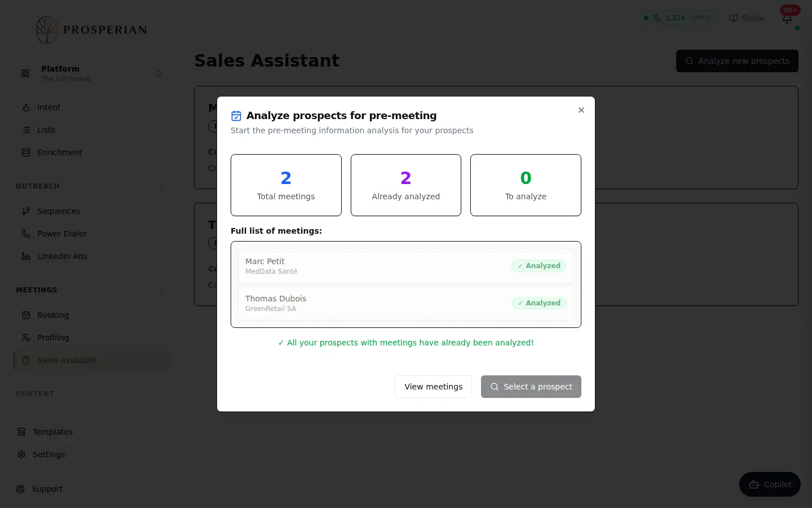Screen dimensions: 812x508
Task: Click the Sequences branch icon
Action: click(26, 211)
